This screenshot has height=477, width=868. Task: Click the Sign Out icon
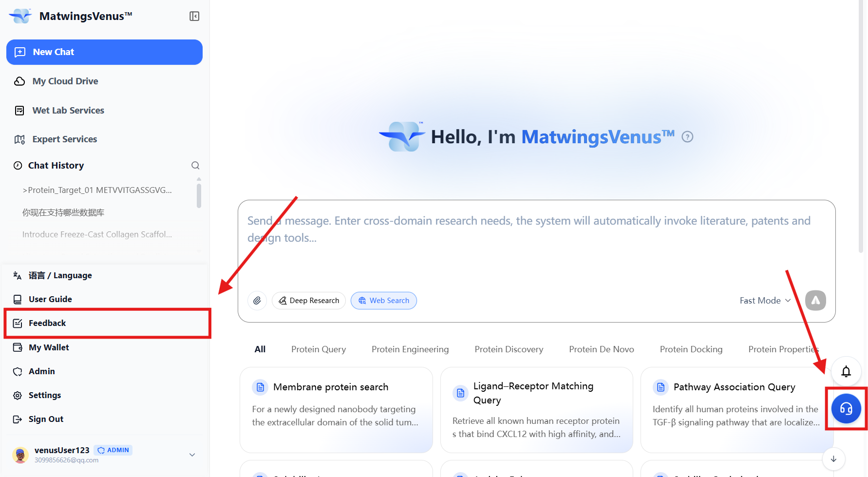click(18, 419)
